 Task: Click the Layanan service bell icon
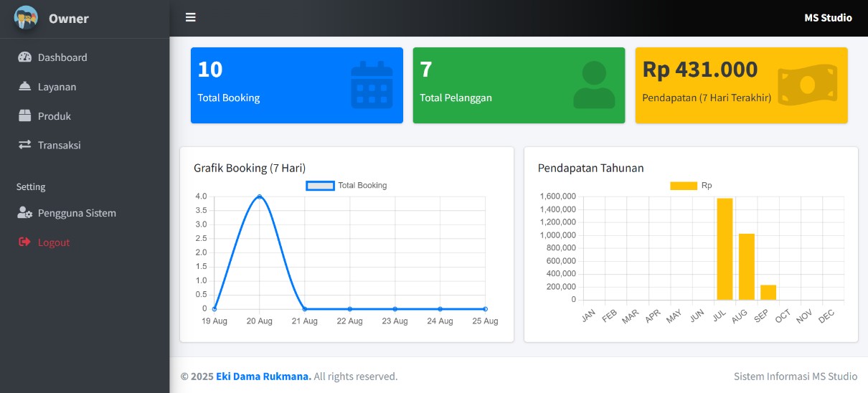pos(25,87)
